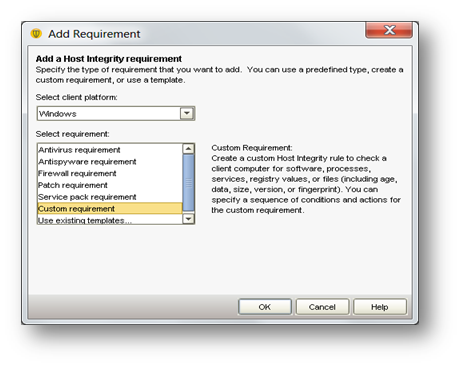Click the requirement list scrollbar thumb
The width and height of the screenshot is (461, 367).
tap(189, 183)
